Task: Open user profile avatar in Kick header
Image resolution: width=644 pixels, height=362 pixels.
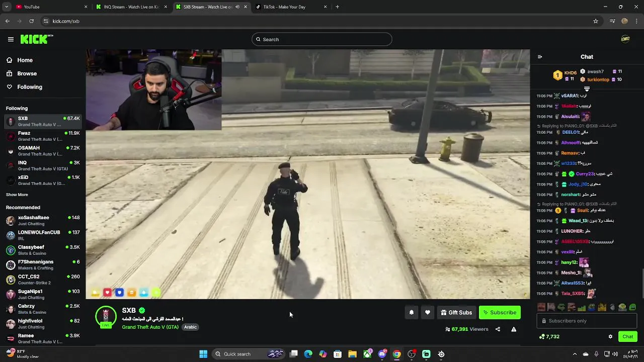Action: click(x=625, y=39)
